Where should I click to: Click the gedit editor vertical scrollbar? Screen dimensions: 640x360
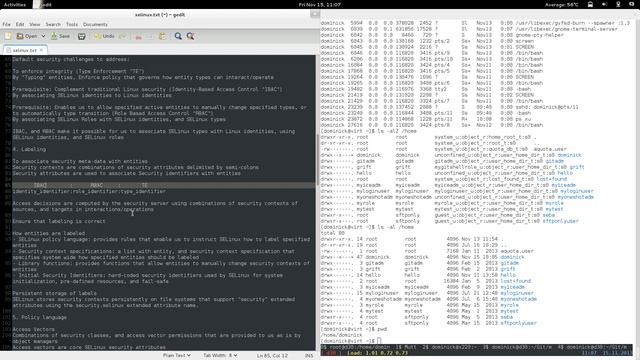click(317, 159)
